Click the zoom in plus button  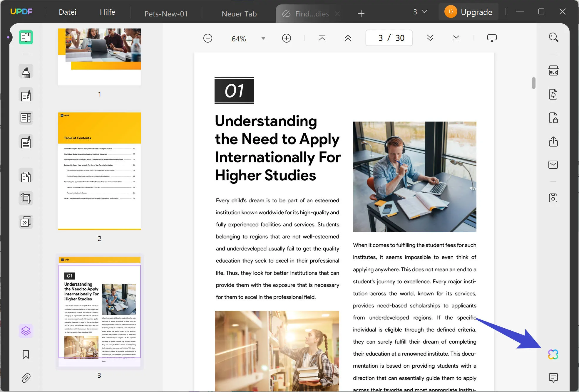pos(286,38)
